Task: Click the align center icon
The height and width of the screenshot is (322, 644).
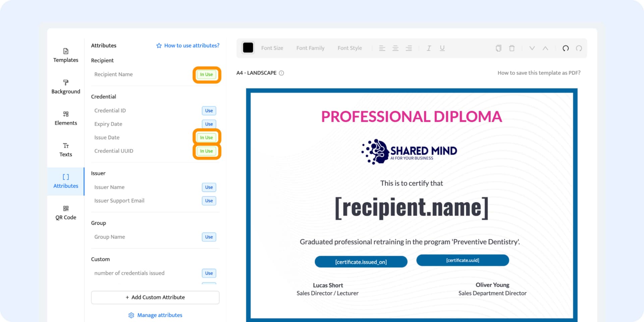Action: pos(395,48)
